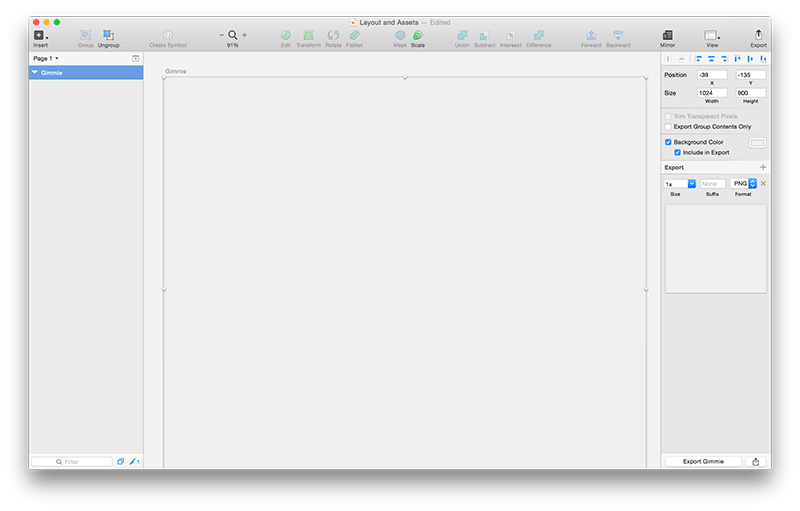This screenshot has width=800, height=511.
Task: Click the Ungroup toolbar icon
Action: [108, 36]
